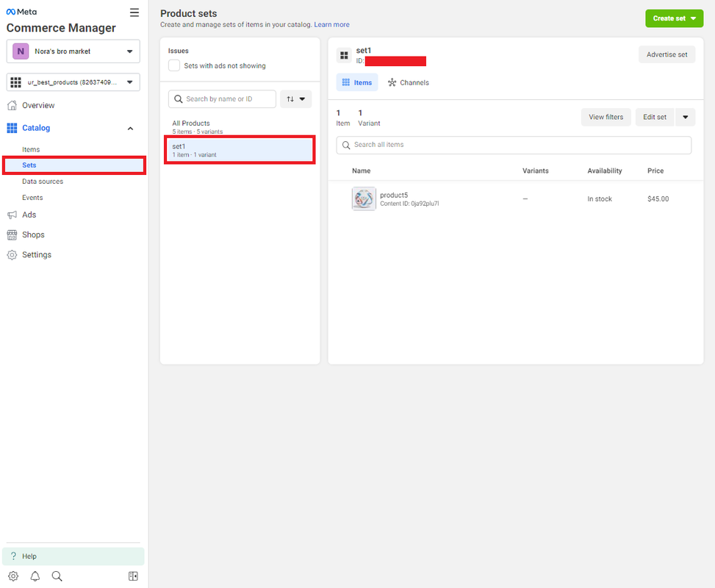This screenshot has width=715, height=588.
Task: Open Catalog Items submenu entry
Action: pyautogui.click(x=31, y=150)
